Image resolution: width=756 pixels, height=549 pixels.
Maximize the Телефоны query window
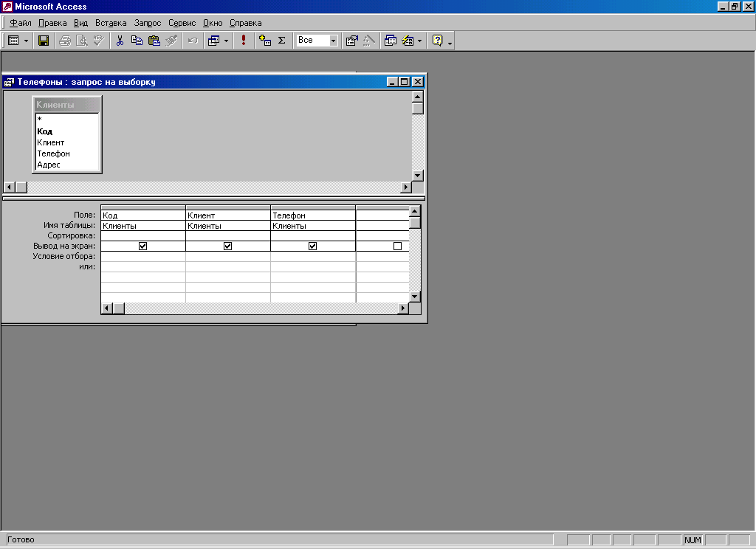coord(405,82)
